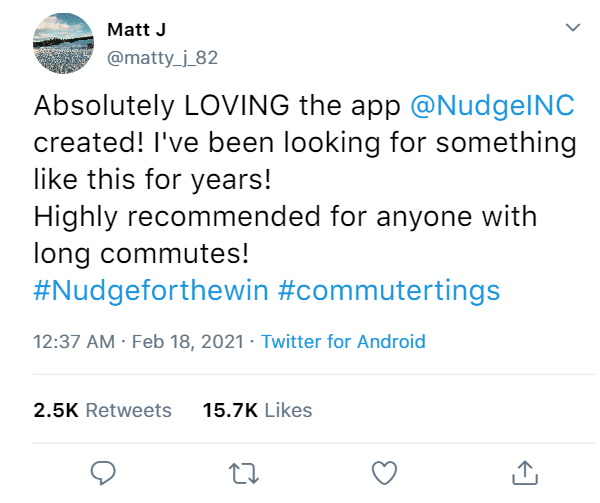Click the word Retweets label
The width and height of the screenshot is (600, 503).
(x=129, y=410)
